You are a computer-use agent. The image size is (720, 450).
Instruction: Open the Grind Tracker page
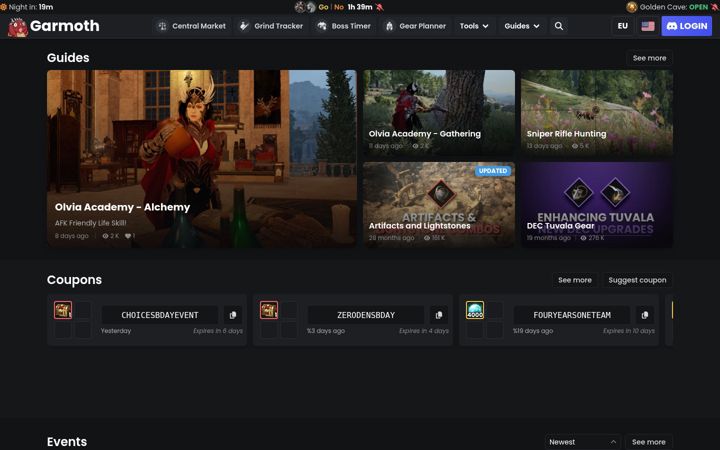pyautogui.click(x=271, y=26)
